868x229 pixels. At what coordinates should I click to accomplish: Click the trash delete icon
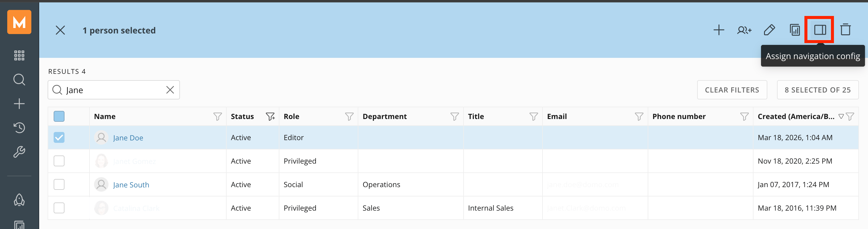click(x=845, y=30)
